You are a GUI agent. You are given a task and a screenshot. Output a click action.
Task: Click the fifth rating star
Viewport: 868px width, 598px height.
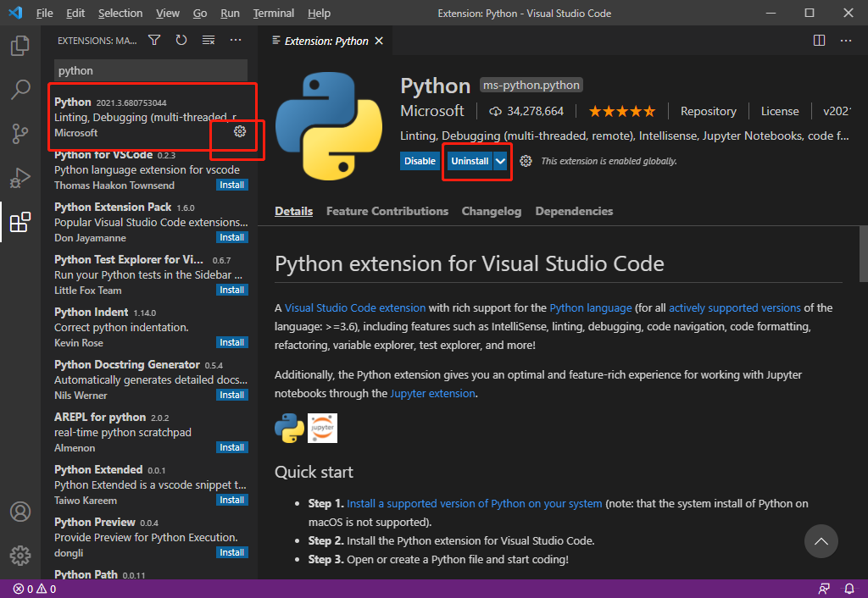coord(651,110)
